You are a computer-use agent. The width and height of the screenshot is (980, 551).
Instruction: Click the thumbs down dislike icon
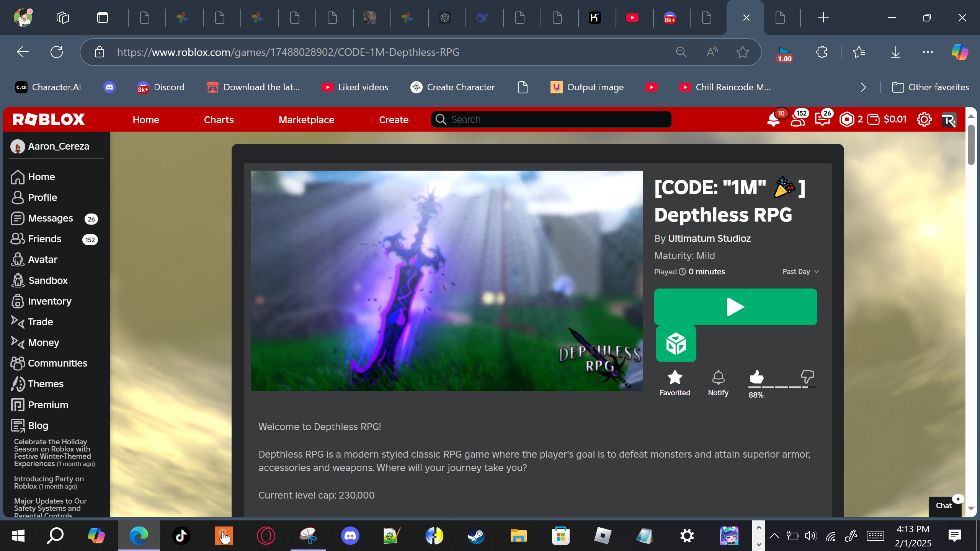807,377
